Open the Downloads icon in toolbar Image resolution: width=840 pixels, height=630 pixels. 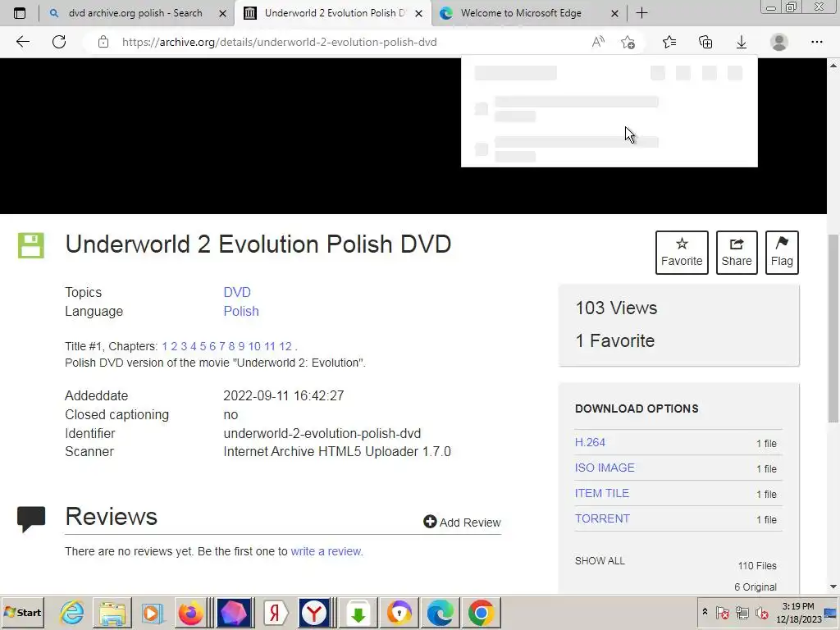(742, 42)
